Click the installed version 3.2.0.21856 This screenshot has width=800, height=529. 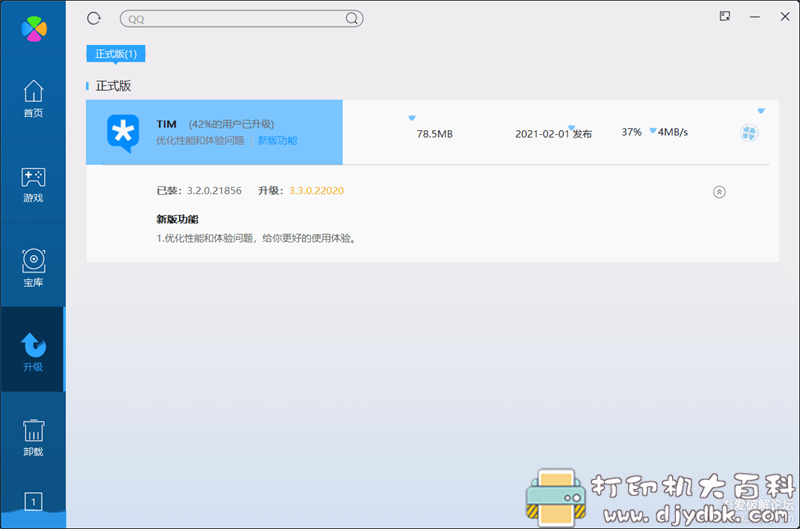tap(214, 191)
